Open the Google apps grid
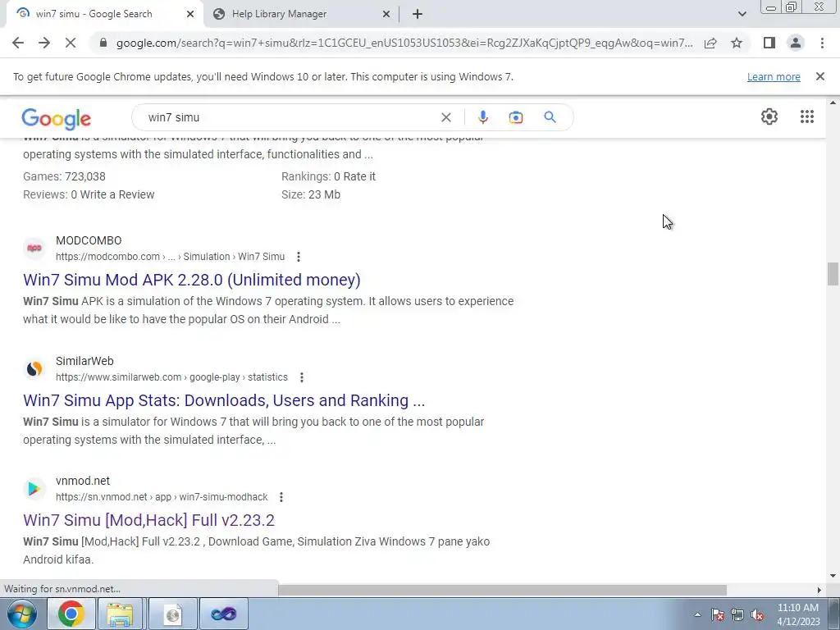 (807, 116)
